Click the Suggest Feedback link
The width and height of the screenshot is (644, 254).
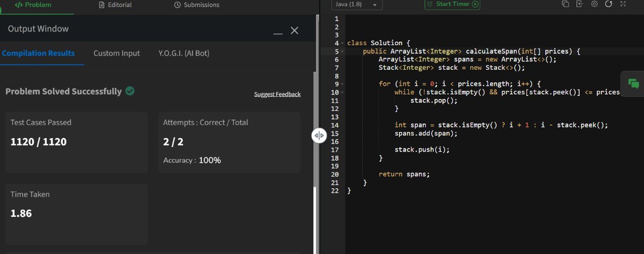[x=277, y=94]
